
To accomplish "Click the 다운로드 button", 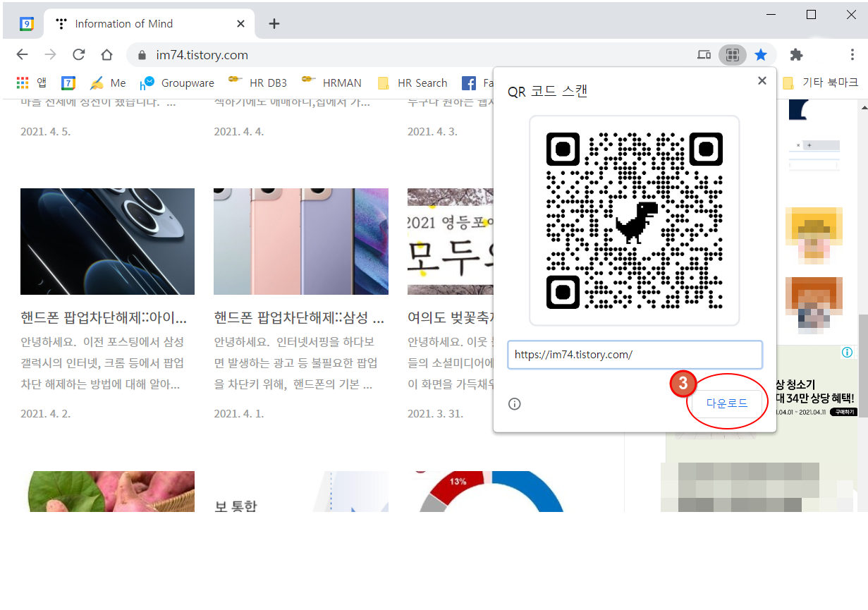I will coord(727,403).
